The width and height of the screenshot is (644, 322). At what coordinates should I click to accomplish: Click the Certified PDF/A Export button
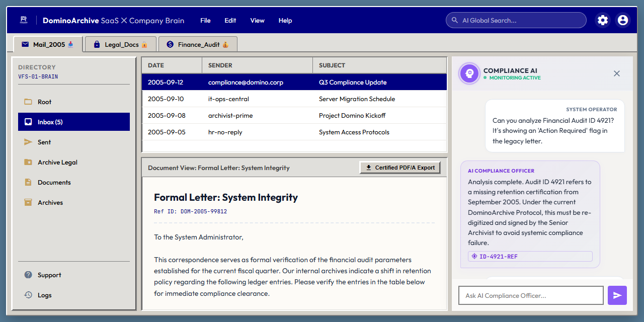(400, 168)
